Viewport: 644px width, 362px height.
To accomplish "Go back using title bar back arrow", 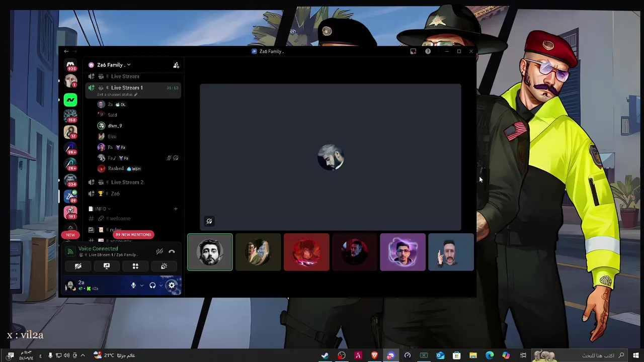I will [x=66, y=51].
